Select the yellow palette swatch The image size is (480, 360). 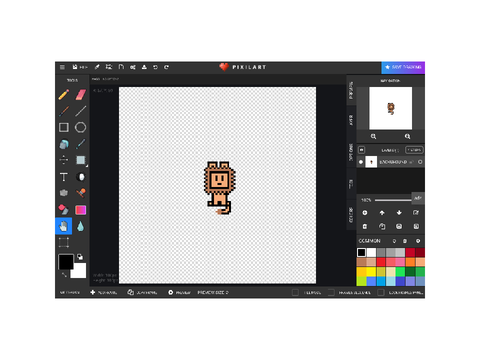(371, 272)
